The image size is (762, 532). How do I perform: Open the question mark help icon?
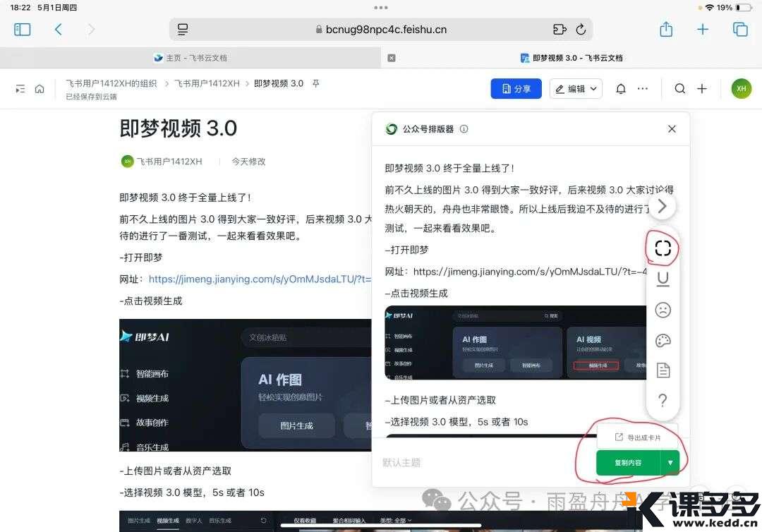[663, 401]
